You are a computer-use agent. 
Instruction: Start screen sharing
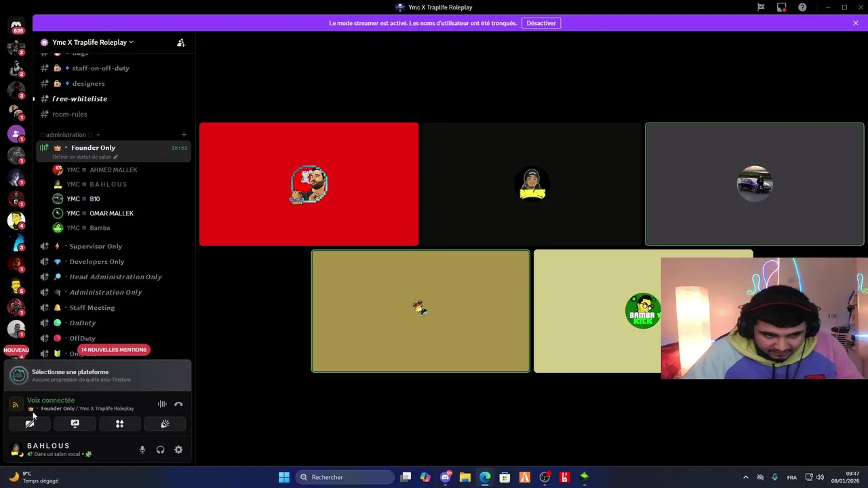(75, 424)
